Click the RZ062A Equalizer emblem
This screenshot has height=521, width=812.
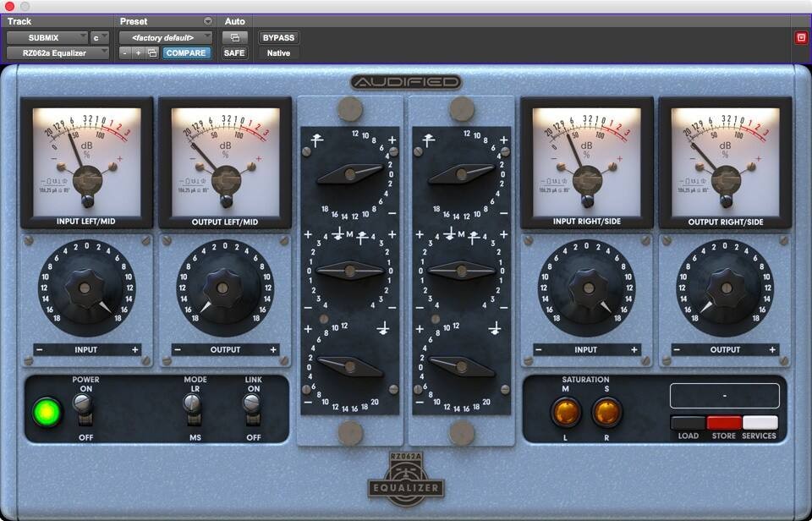click(x=406, y=479)
